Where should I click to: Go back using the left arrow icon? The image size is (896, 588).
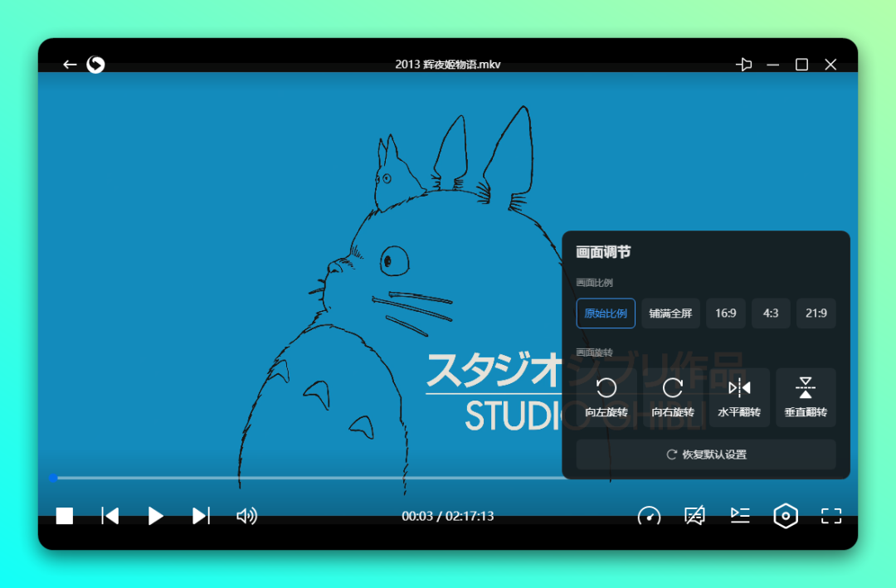[70, 65]
